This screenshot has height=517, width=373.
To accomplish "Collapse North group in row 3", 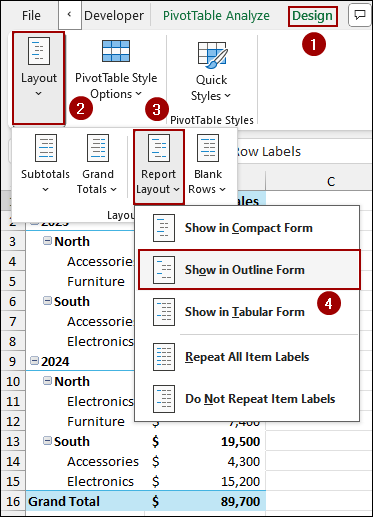I will click(47, 240).
